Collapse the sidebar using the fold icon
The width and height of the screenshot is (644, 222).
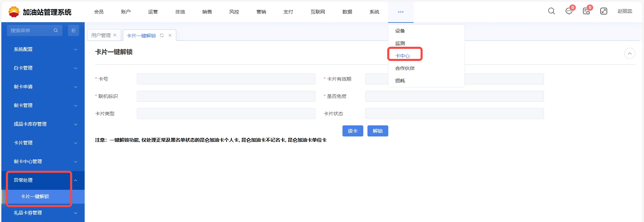pyautogui.click(x=74, y=30)
